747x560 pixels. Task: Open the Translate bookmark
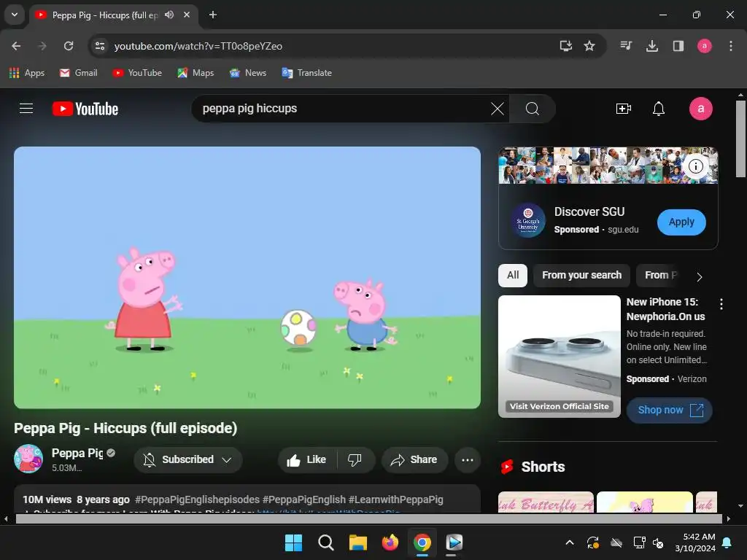[x=307, y=73]
